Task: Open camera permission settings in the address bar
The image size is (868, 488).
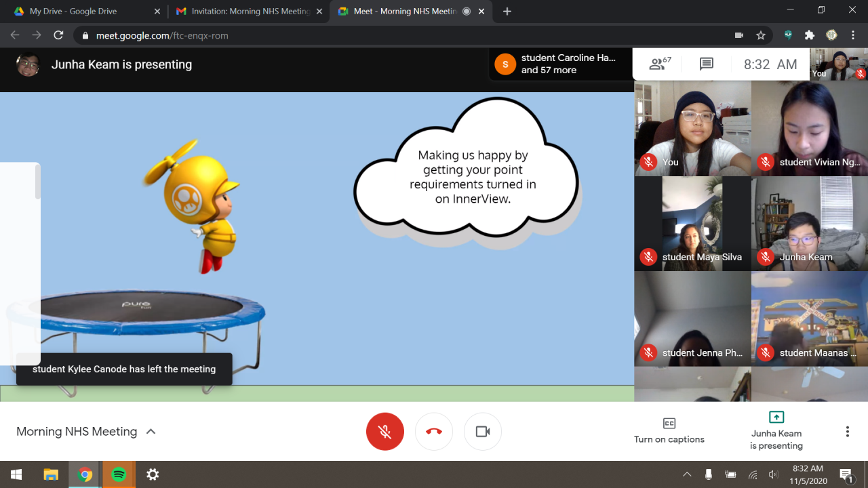Action: (x=739, y=35)
